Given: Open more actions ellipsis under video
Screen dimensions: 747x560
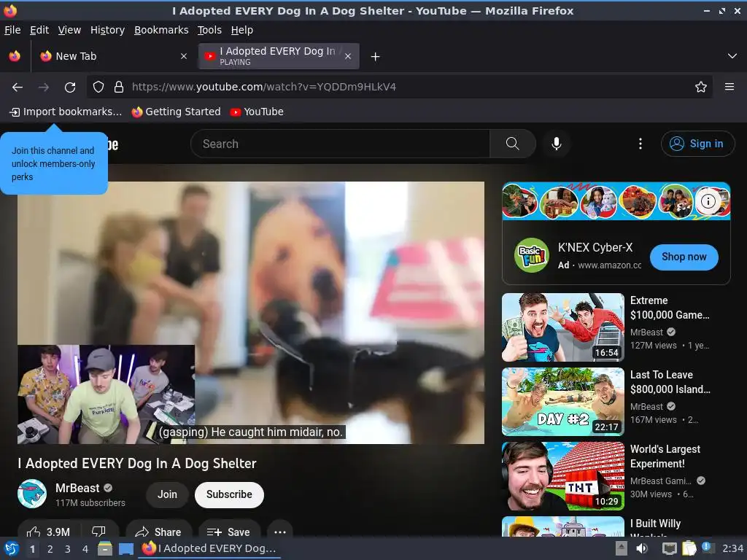Looking at the screenshot, I should pyautogui.click(x=280, y=532).
